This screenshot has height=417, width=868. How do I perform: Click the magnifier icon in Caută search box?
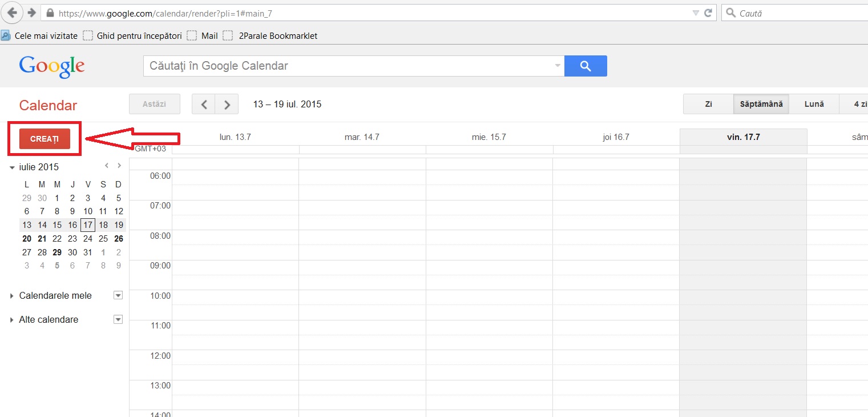(730, 13)
